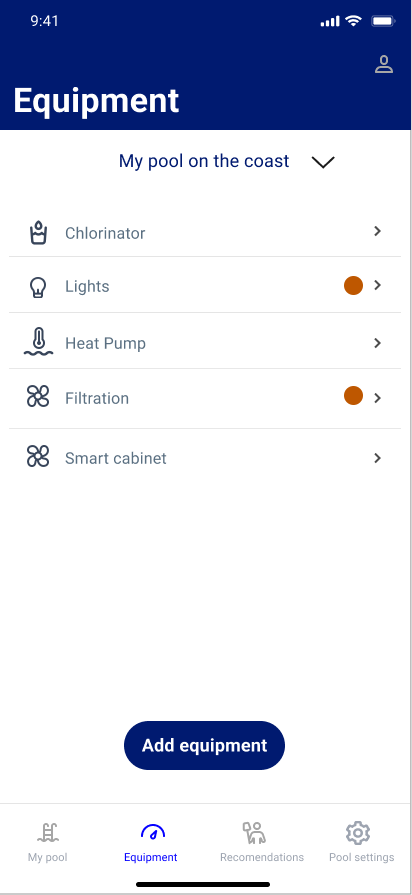This screenshot has height=895, width=412.
Task: Open the user profile icon
Action: (384, 64)
